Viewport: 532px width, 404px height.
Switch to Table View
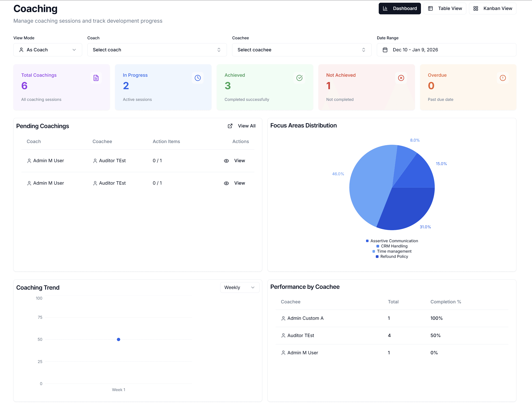click(445, 8)
